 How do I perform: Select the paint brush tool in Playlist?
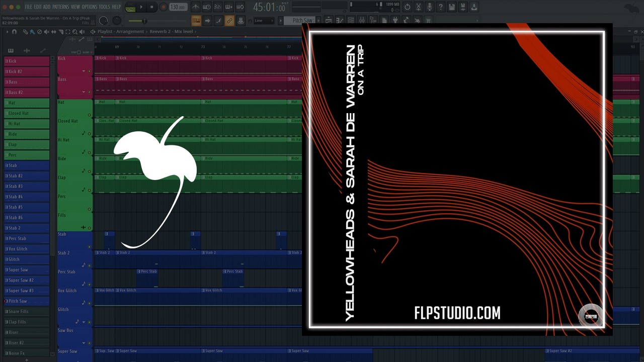click(32, 32)
